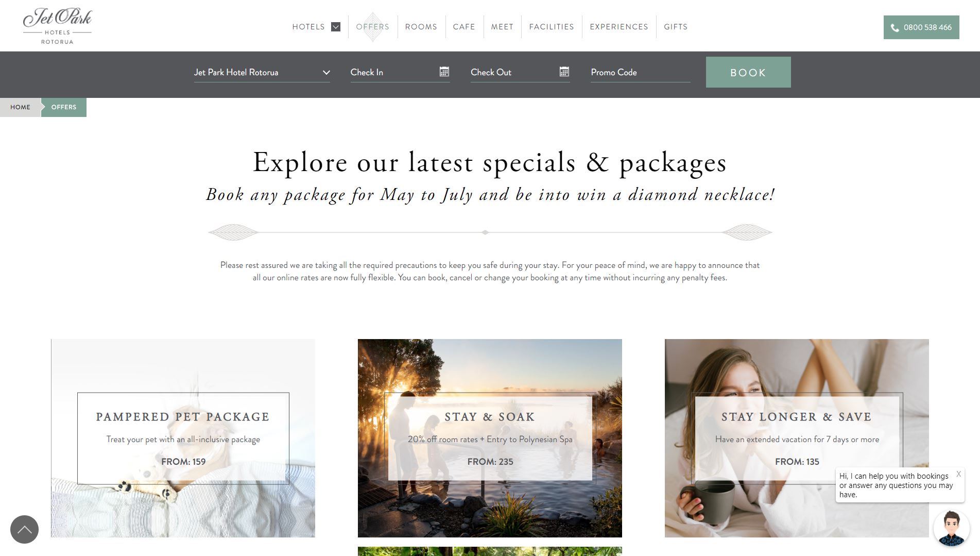Viewport: 980px width, 556px height.
Task: Click the scroll-to-top arrow circle
Action: 24,529
